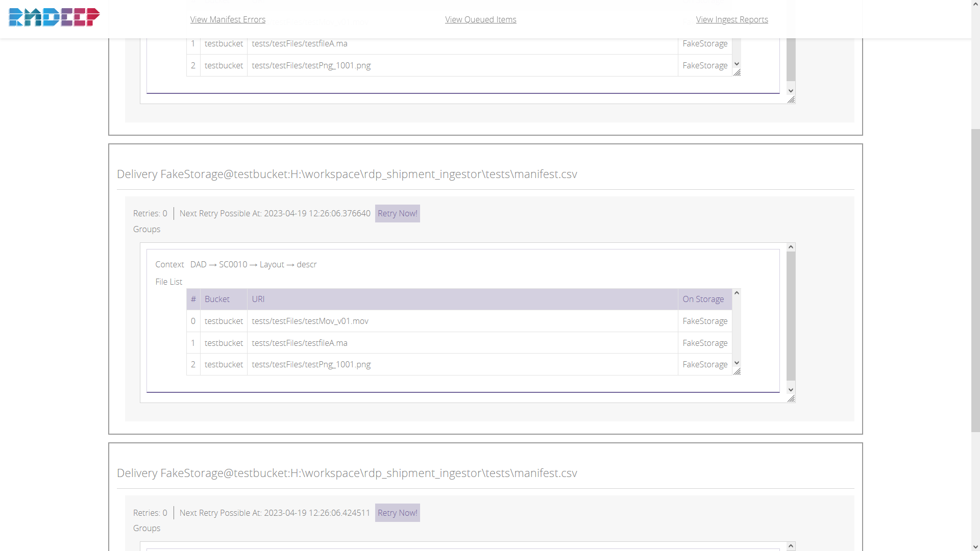Viewport: 980px width, 551px height.
Task: Click resize handle of DAD SC0010 groups panel
Action: (791, 399)
